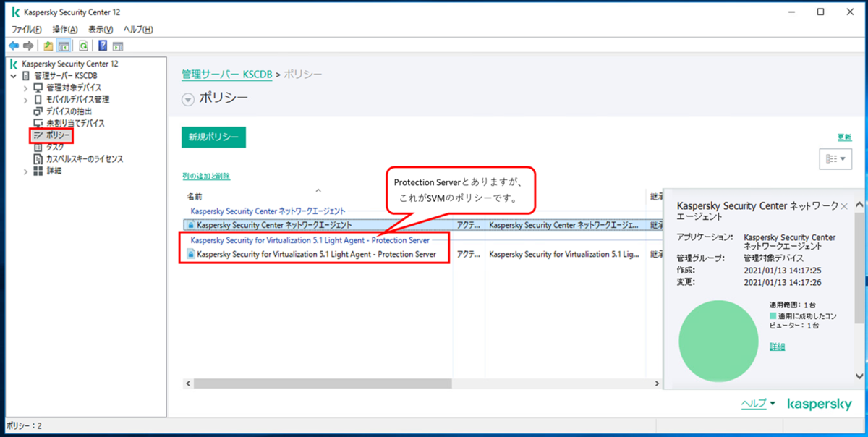Toggle the show/hide console tree icon
The height and width of the screenshot is (437, 868).
(64, 46)
